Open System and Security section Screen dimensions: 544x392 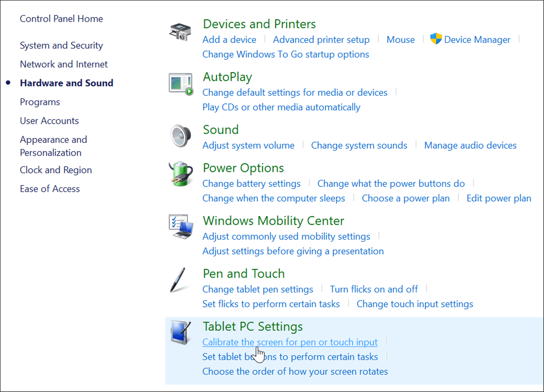click(x=61, y=45)
